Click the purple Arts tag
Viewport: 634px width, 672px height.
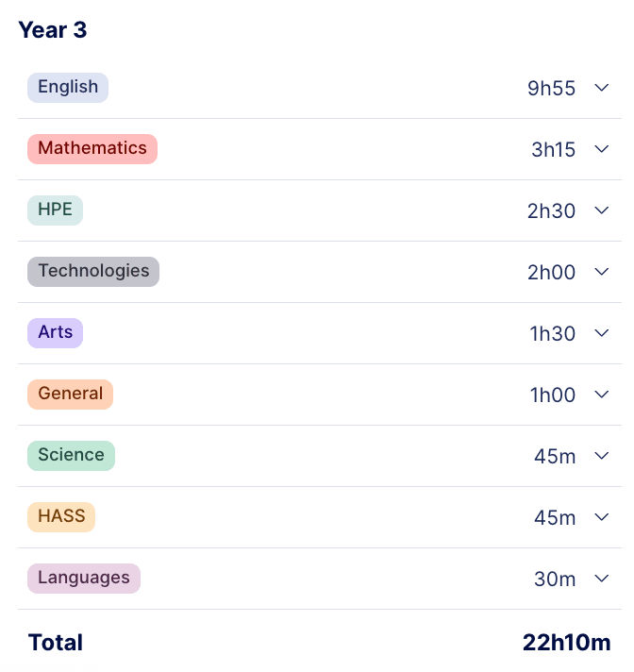coord(55,332)
